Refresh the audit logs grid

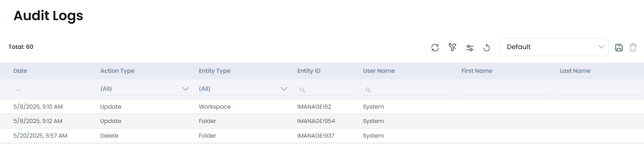pos(435,47)
